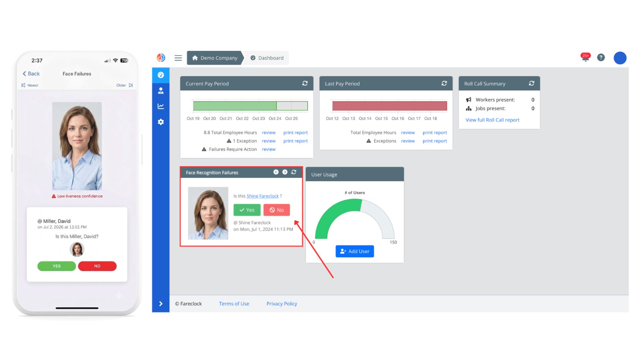Click the Fareclock logo icon
Screen dimensions: 644x362
tap(161, 58)
